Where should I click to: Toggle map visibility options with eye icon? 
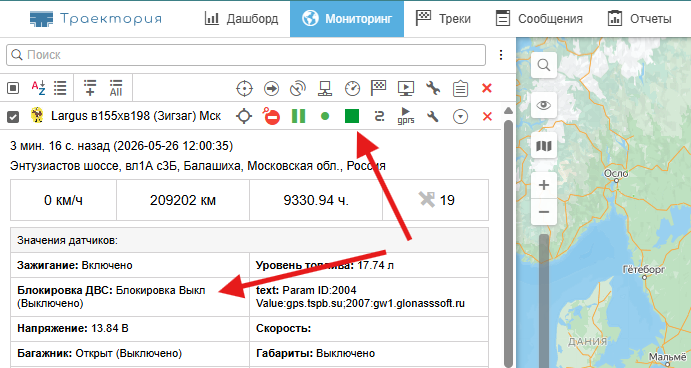pyautogui.click(x=544, y=105)
